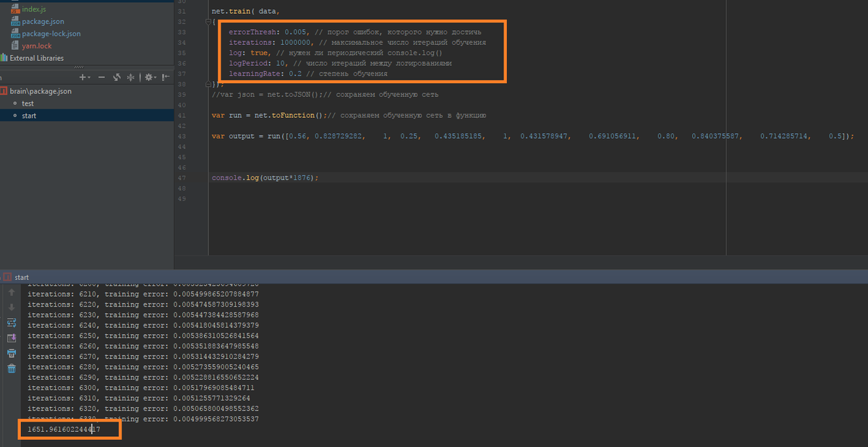Click up stack trace arrow in console
Viewport: 868px width, 447px height.
(x=12, y=292)
